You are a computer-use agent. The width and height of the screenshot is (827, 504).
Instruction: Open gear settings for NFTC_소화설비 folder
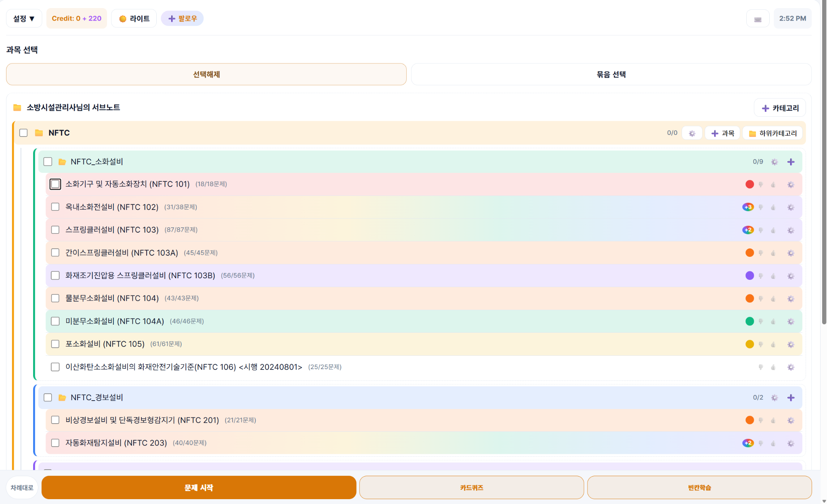774,162
